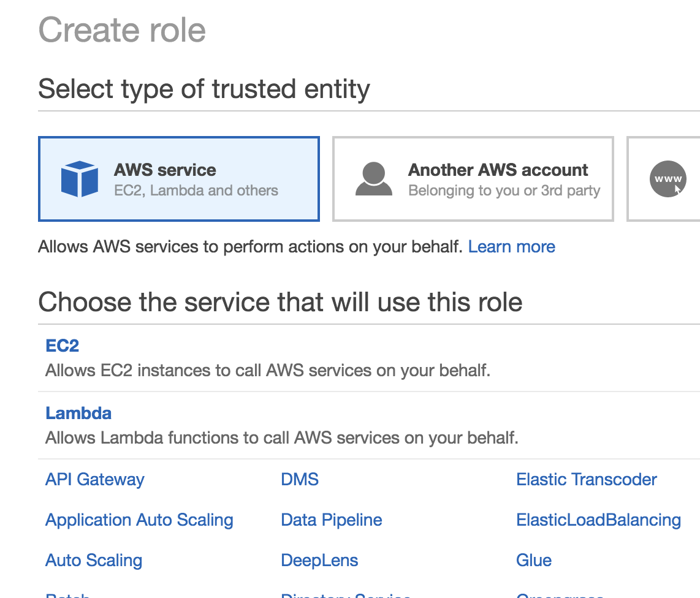This screenshot has width=700, height=598.
Task: Choose DeepLens from the services
Action: pyautogui.click(x=319, y=560)
